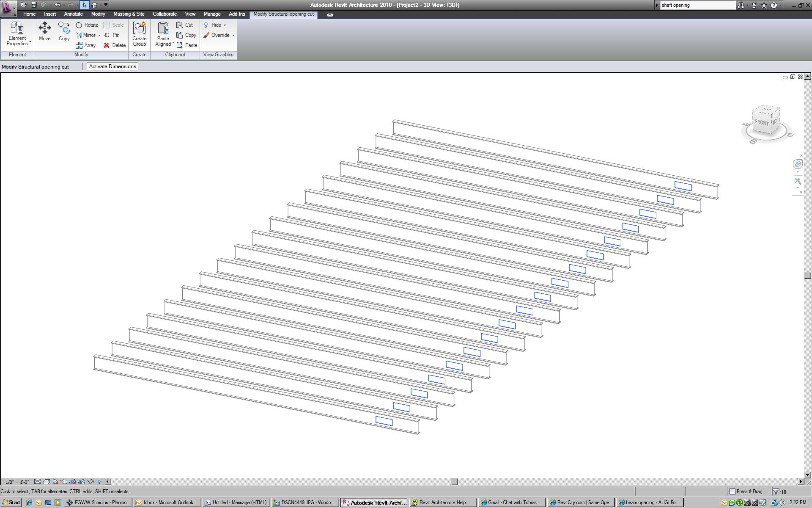Open the Massing & Site tab
Screen dimensions: 812x508
(x=129, y=14)
